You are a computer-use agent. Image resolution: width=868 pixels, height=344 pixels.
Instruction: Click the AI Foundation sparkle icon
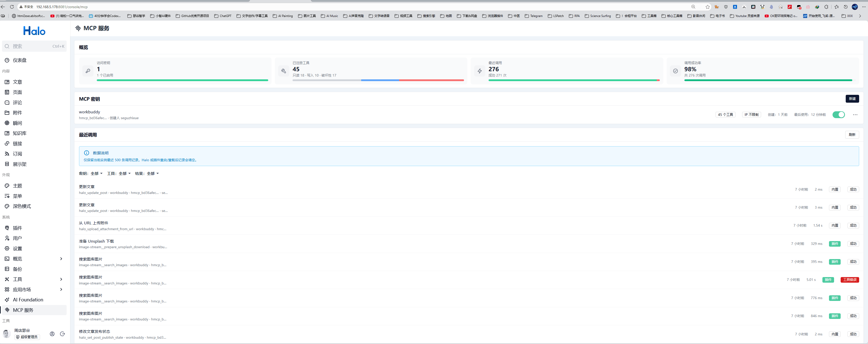(7, 300)
